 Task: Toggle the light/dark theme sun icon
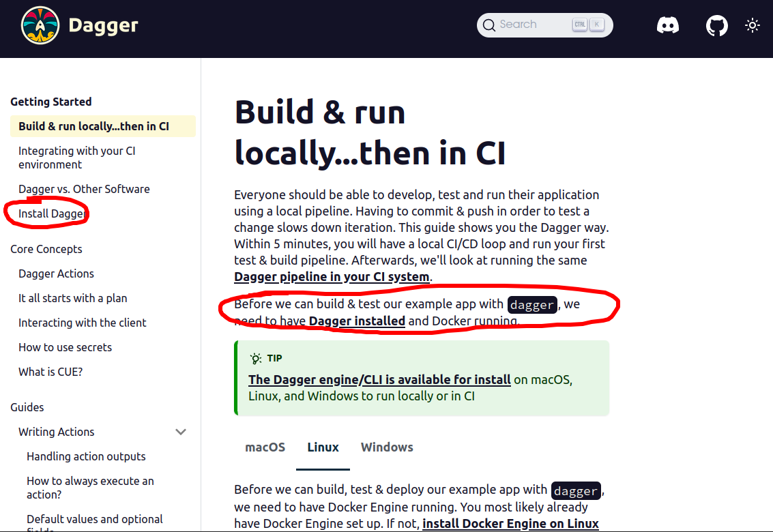(752, 25)
